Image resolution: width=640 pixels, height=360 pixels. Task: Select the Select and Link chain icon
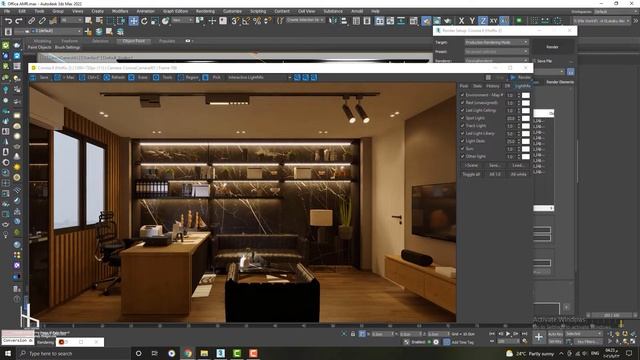[31, 21]
